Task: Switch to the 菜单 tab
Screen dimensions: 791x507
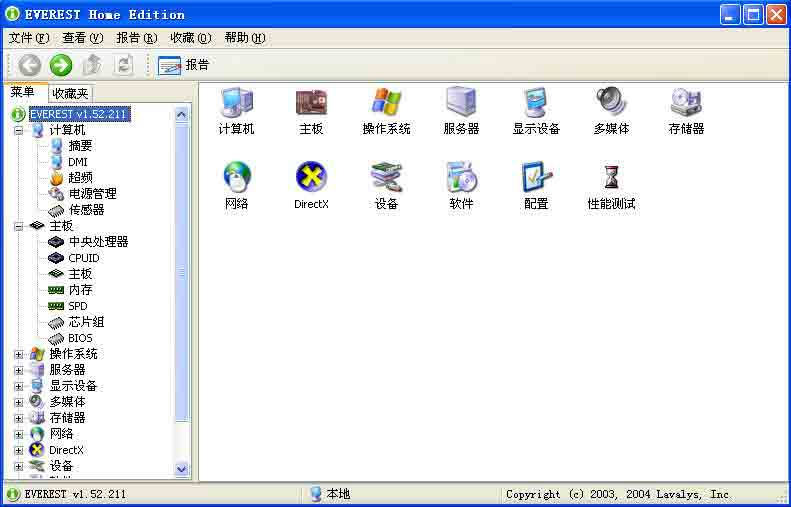Action: point(23,92)
